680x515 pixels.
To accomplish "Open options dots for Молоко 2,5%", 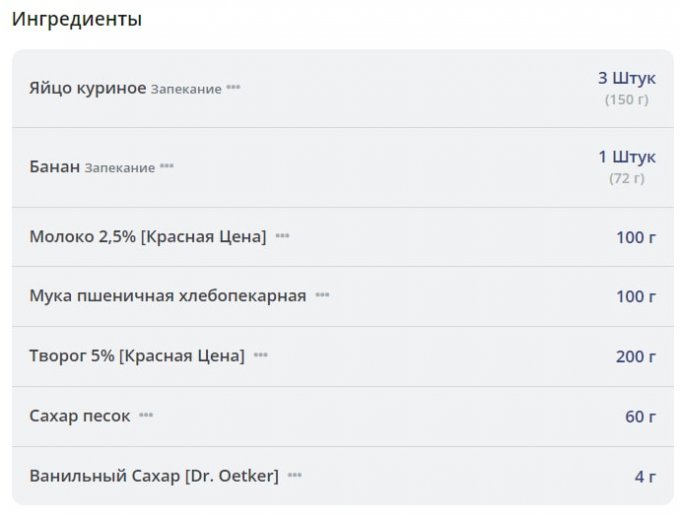I will [x=282, y=236].
